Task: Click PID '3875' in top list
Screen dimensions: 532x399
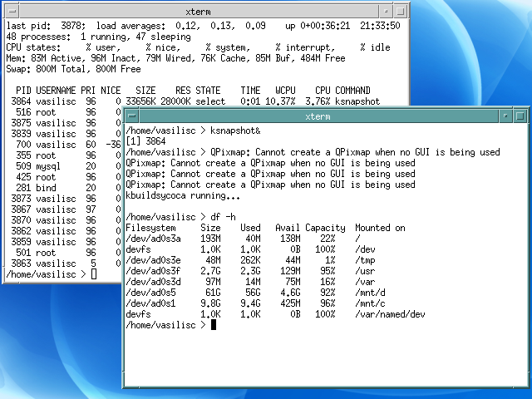Action: tap(21, 123)
